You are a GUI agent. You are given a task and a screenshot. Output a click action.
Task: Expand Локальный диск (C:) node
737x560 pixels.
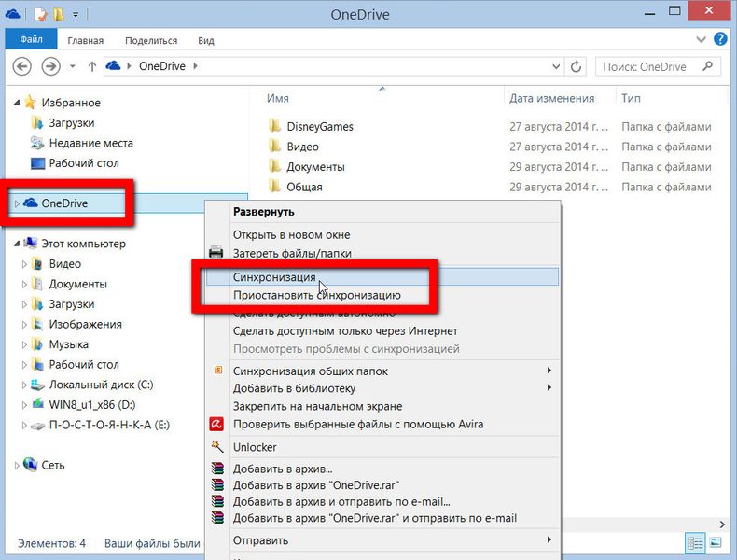pyautogui.click(x=24, y=385)
